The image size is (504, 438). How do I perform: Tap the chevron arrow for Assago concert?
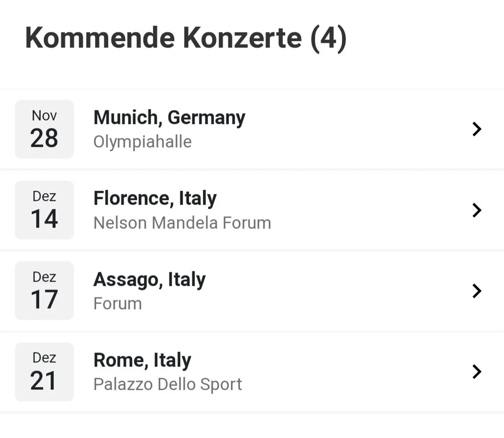tap(477, 291)
